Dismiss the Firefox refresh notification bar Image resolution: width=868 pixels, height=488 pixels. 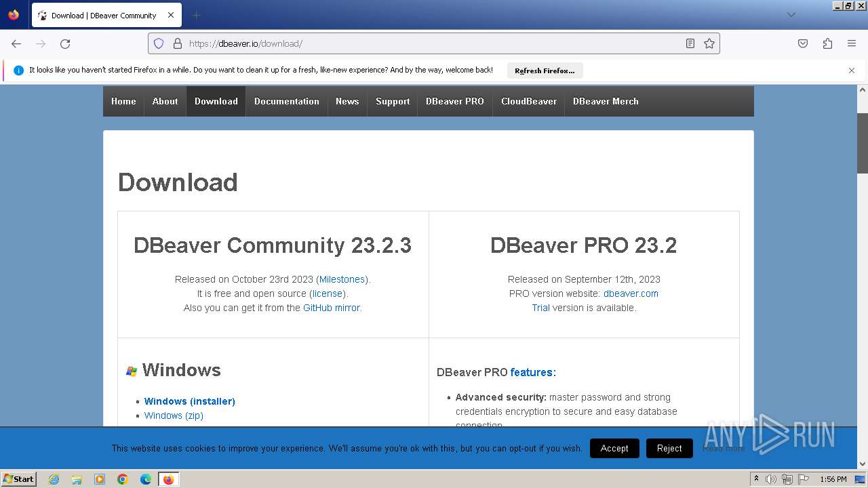tap(852, 70)
